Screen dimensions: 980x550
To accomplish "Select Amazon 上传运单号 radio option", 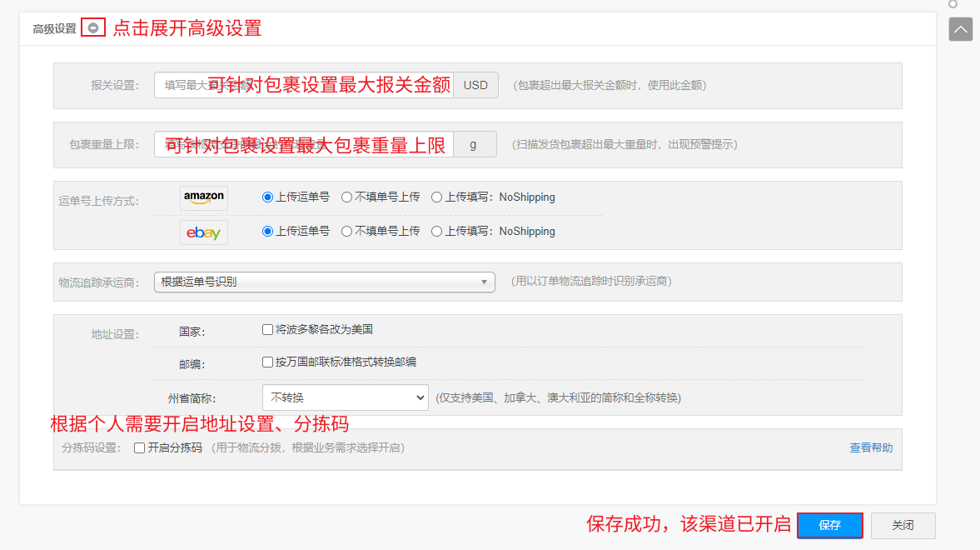I will (x=267, y=197).
